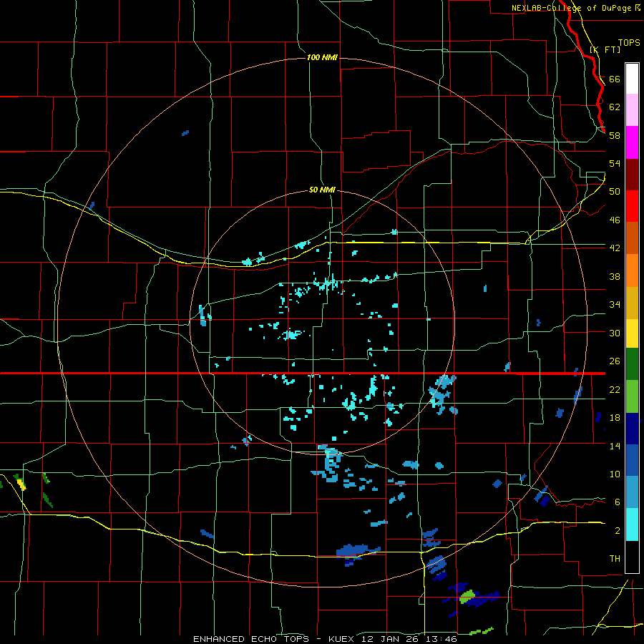Click the 'ENHANCED ECHO TOPS - KUEX' caption

(x=273, y=639)
